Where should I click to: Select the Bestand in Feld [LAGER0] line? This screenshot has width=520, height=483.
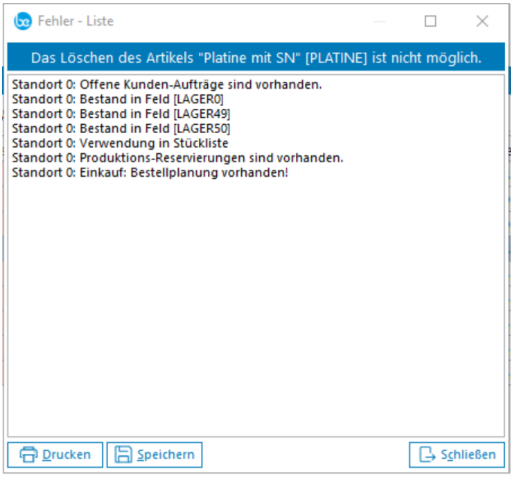click(118, 100)
